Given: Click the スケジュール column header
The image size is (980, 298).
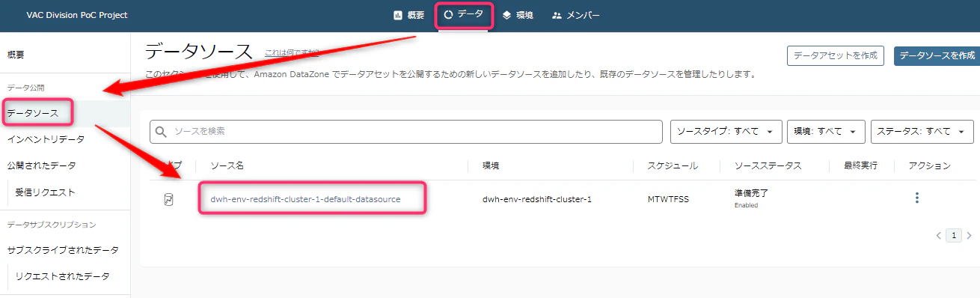Looking at the screenshot, I should 673,165.
